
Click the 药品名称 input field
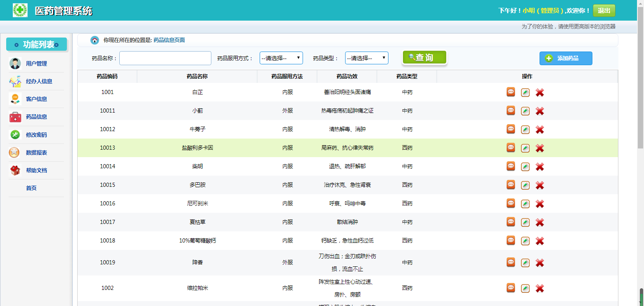tap(165, 58)
